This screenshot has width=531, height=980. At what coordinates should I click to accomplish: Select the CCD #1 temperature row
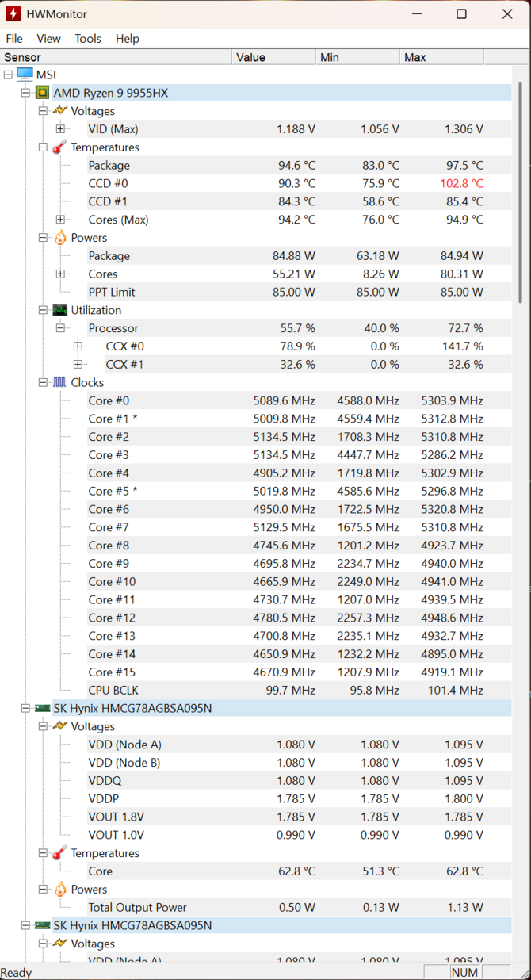click(x=300, y=201)
